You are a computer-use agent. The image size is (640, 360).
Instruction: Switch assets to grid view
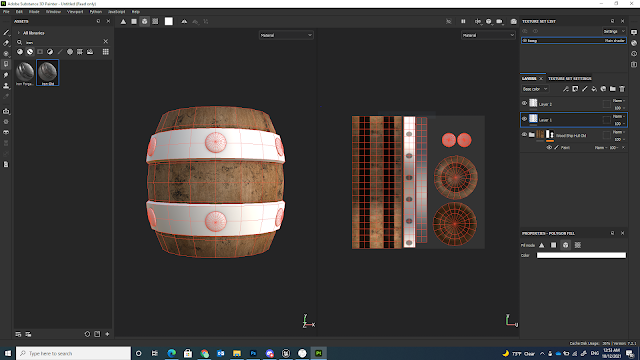coord(106,52)
